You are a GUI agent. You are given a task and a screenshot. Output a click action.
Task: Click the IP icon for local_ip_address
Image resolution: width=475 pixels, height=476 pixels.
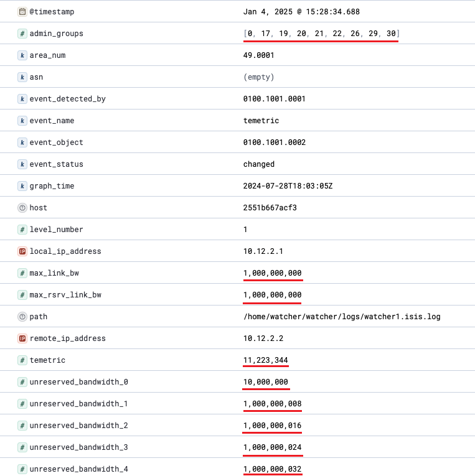pyautogui.click(x=22, y=251)
